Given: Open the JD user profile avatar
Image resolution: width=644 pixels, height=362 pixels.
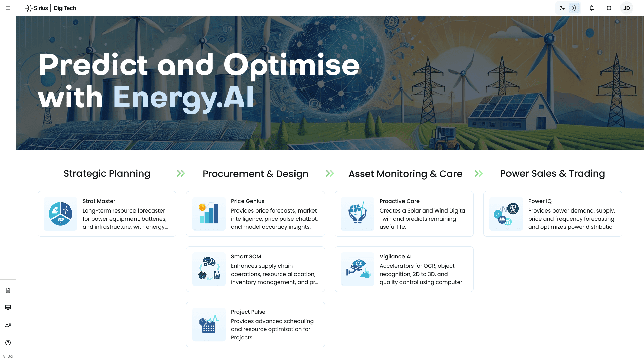Looking at the screenshot, I should click(x=626, y=8).
